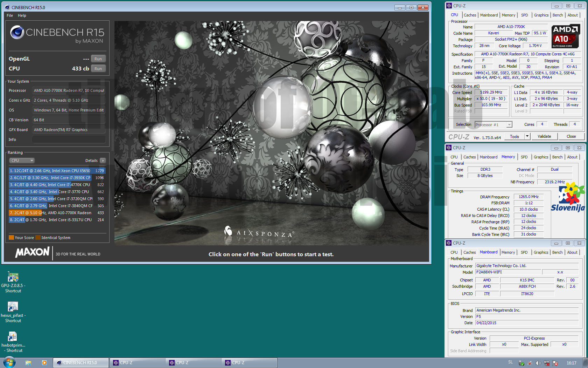The width and height of the screenshot is (588, 368).
Task: Select ranking row Intel Core i5-3317U
Action: 57,220
